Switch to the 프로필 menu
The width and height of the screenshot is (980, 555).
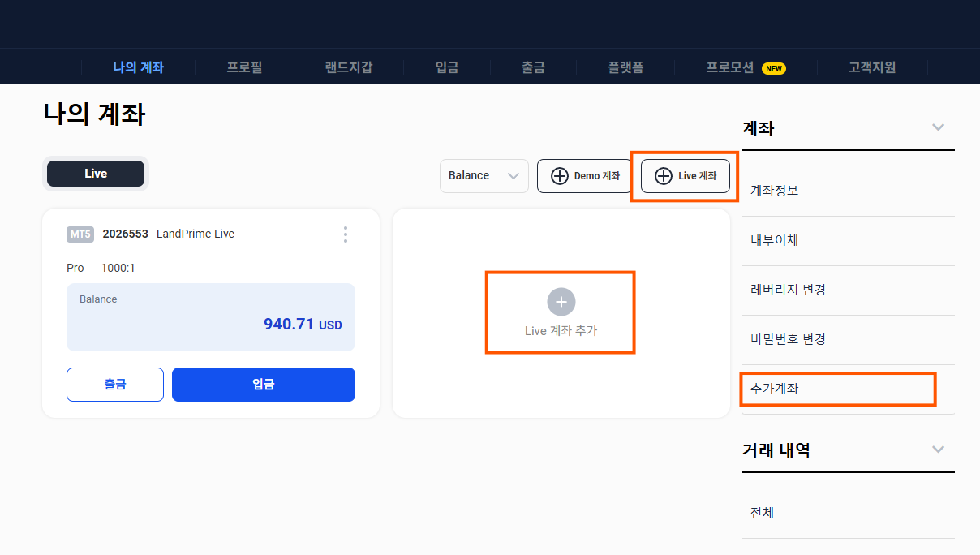[x=244, y=67]
